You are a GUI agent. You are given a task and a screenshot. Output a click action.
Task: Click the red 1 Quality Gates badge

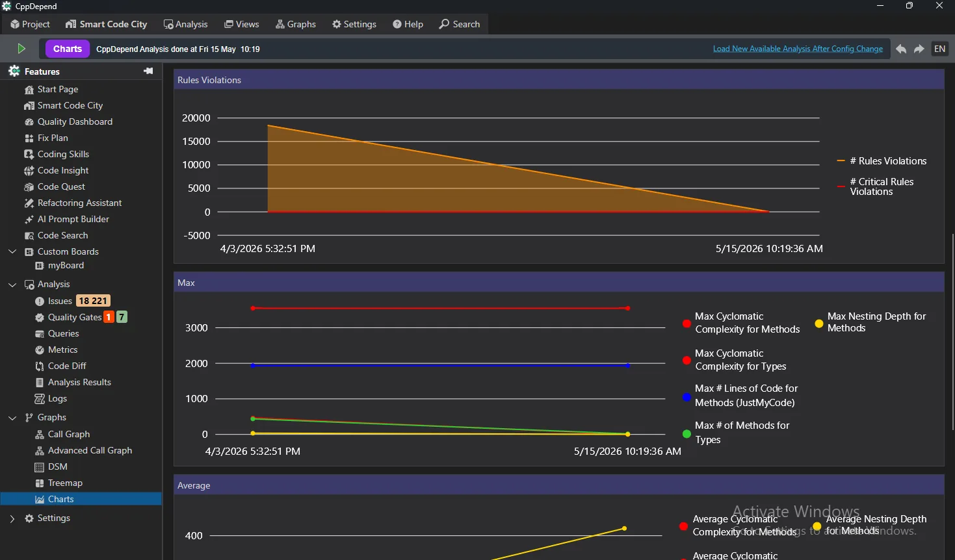point(109,317)
